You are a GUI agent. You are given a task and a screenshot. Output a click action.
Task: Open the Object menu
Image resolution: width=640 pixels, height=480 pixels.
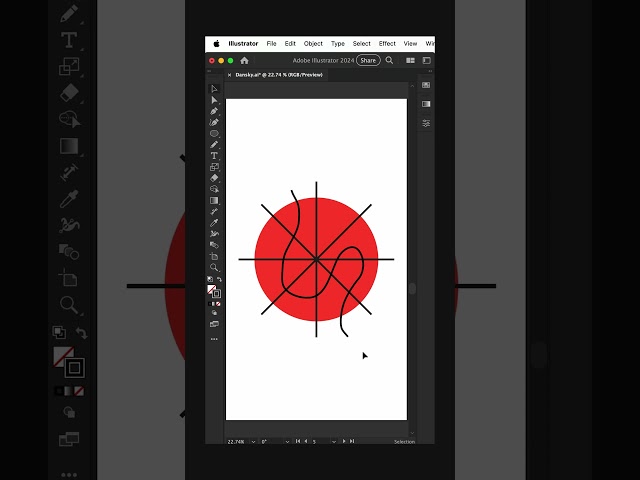[313, 44]
